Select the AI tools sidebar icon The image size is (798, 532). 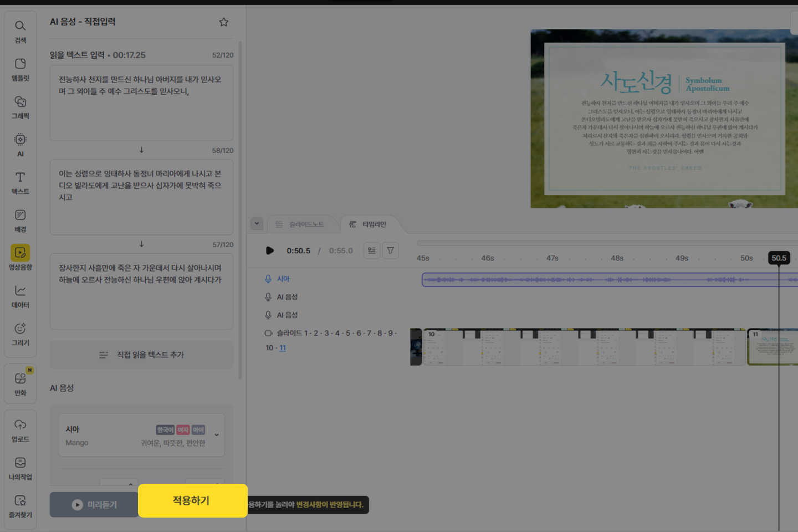21,145
